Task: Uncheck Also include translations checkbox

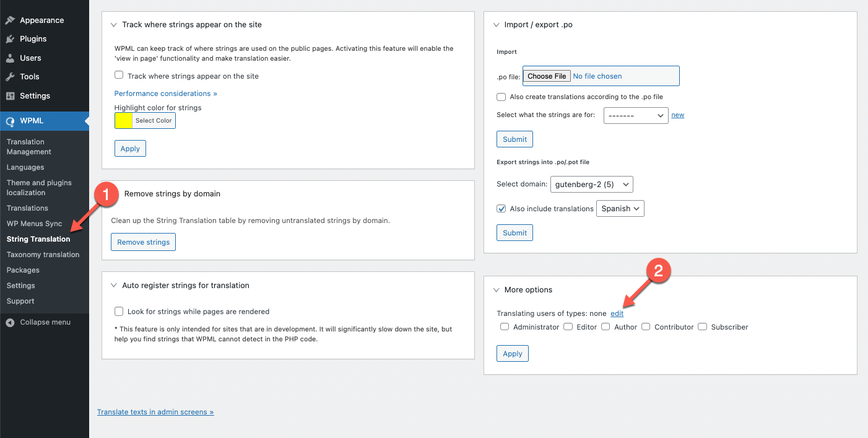Action: point(501,209)
